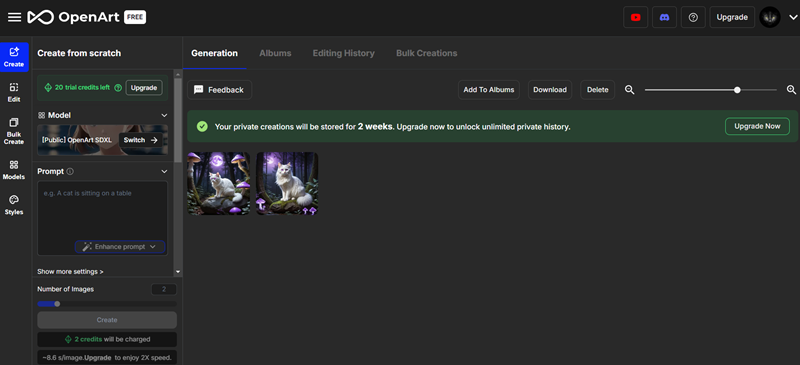Switch to the Editing History tab
This screenshot has height=365, width=800.
point(343,53)
